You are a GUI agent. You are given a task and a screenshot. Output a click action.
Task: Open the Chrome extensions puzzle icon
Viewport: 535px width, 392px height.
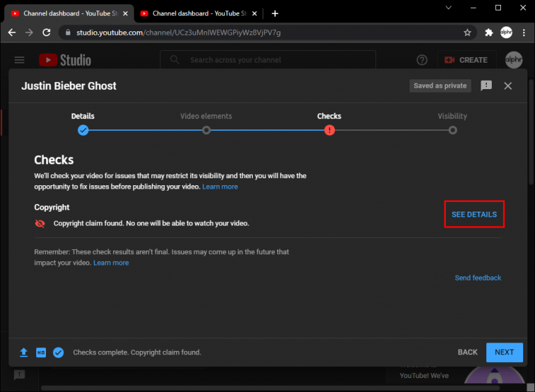(489, 33)
